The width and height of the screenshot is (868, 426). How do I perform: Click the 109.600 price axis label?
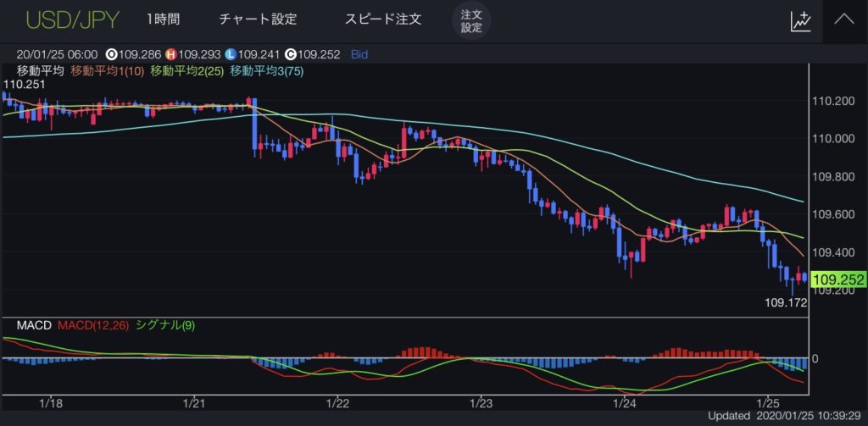click(x=832, y=214)
